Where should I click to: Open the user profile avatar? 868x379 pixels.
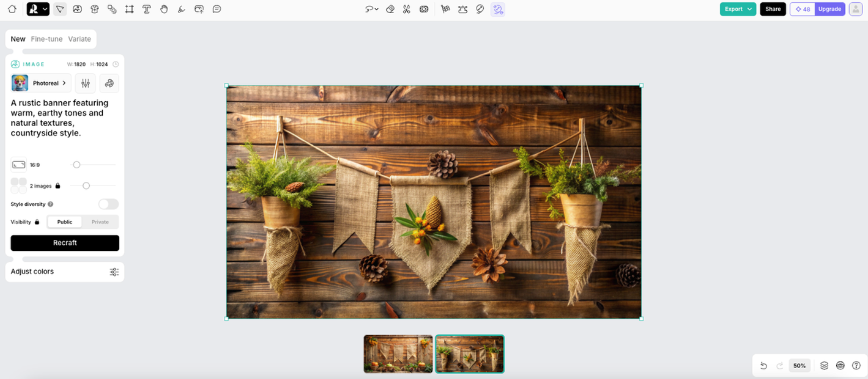point(856,9)
